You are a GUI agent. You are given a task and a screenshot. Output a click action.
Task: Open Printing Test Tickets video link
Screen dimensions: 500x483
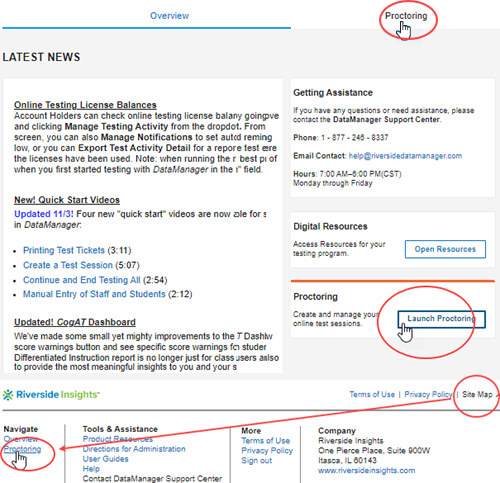coord(64,250)
